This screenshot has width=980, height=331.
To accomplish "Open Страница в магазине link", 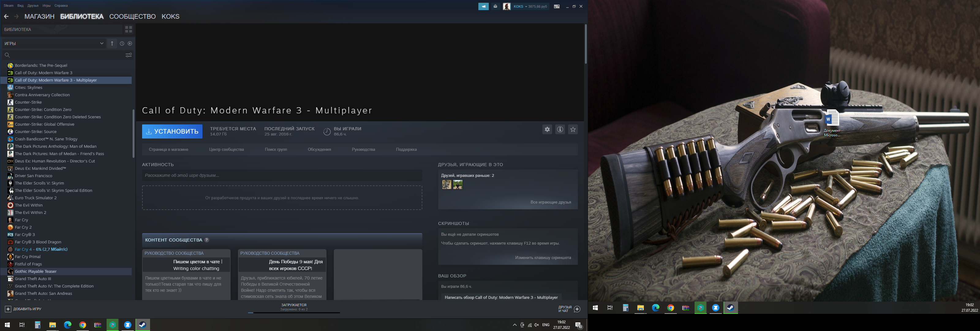I will tap(168, 149).
